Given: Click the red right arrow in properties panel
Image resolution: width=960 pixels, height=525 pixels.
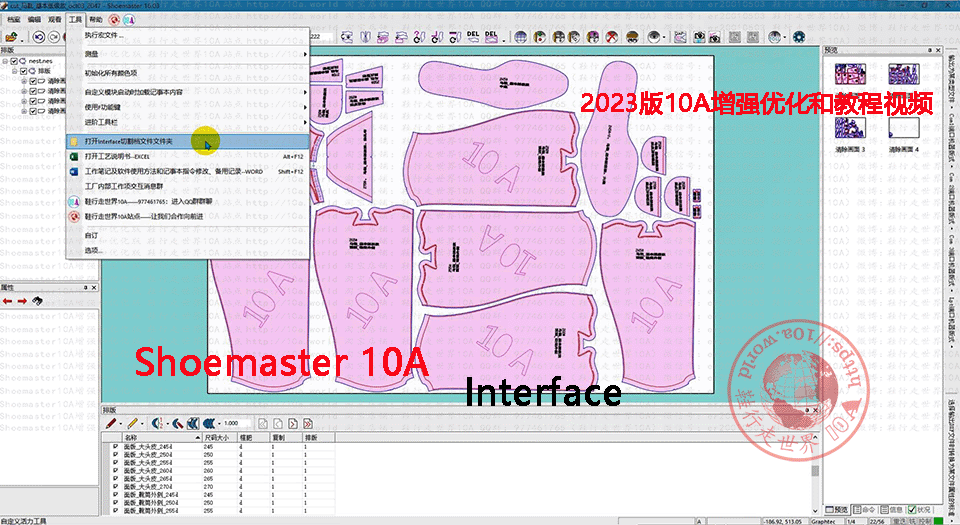Looking at the screenshot, I should click(x=22, y=301).
